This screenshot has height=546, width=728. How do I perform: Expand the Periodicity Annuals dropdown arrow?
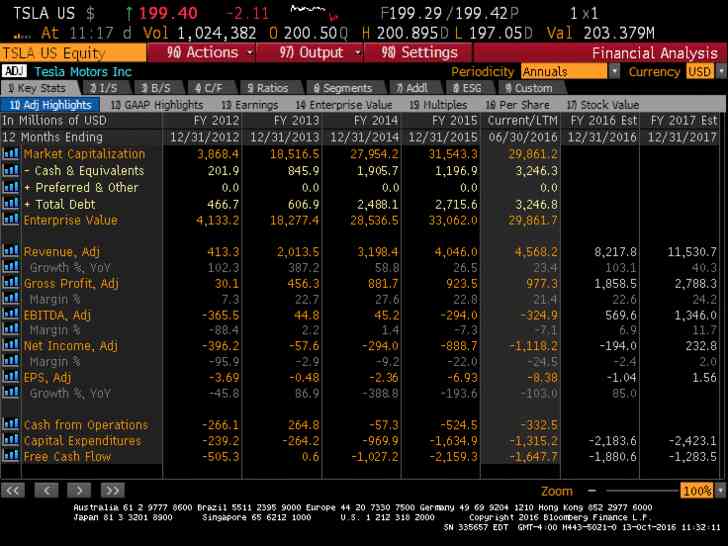614,72
